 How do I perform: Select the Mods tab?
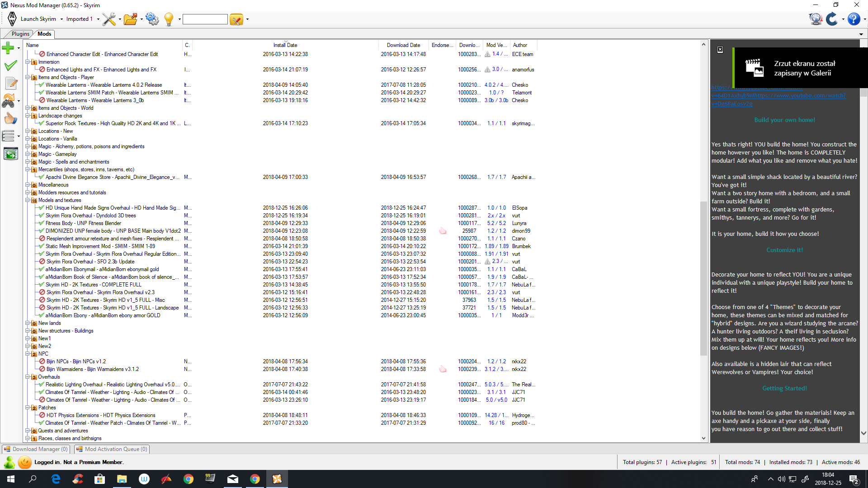(x=44, y=34)
